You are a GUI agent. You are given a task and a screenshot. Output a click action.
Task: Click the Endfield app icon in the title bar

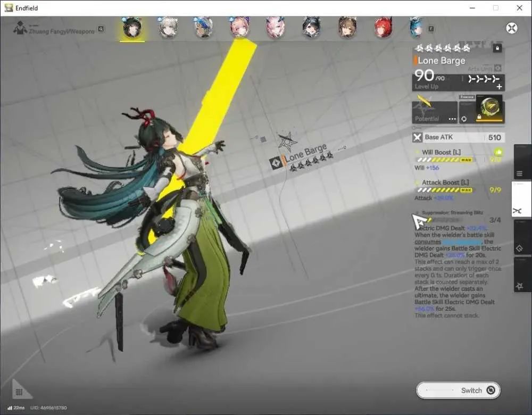9,8
